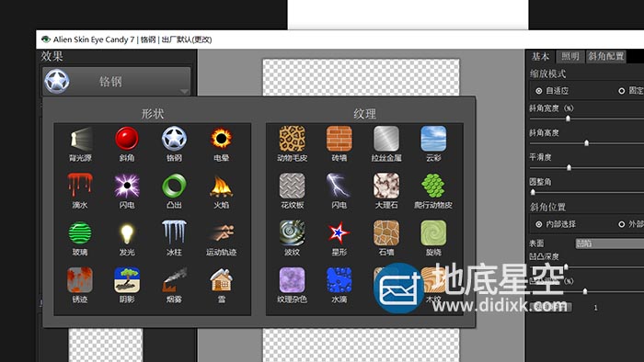Choose the 发光 light bulb glow icon
Screen dimensions: 644x362
pyautogui.click(x=127, y=233)
